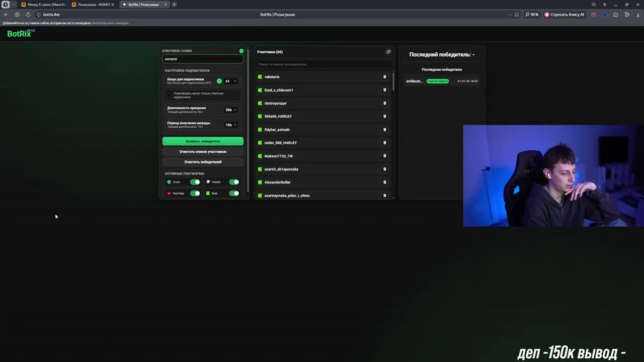Expand the 20s spin duration dropdown
644x362 pixels.
pyautogui.click(x=231, y=110)
